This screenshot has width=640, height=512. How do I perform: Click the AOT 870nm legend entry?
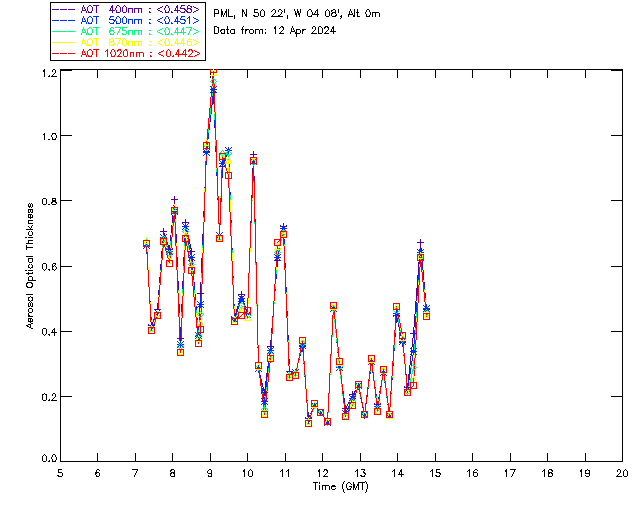point(127,42)
